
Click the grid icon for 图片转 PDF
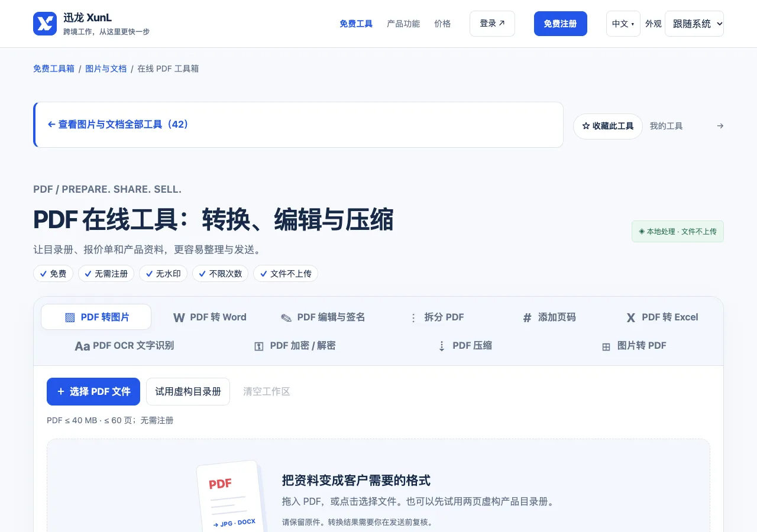click(606, 346)
